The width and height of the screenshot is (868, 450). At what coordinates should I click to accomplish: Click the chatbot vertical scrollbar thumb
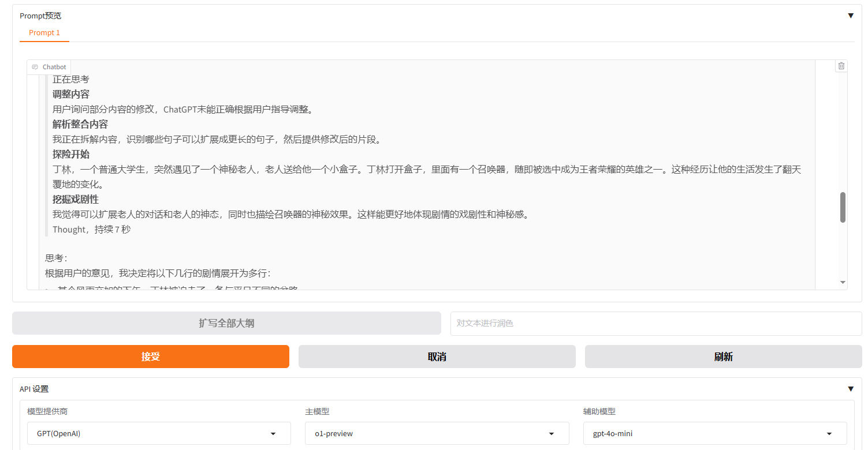[x=843, y=207]
